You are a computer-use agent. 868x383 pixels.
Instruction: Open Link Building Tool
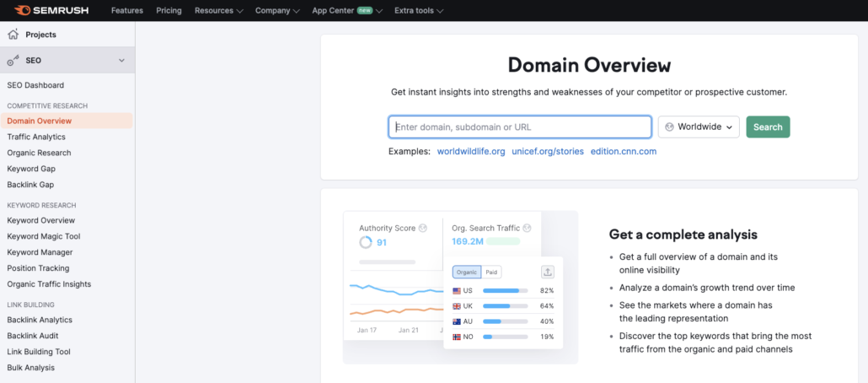[39, 352]
